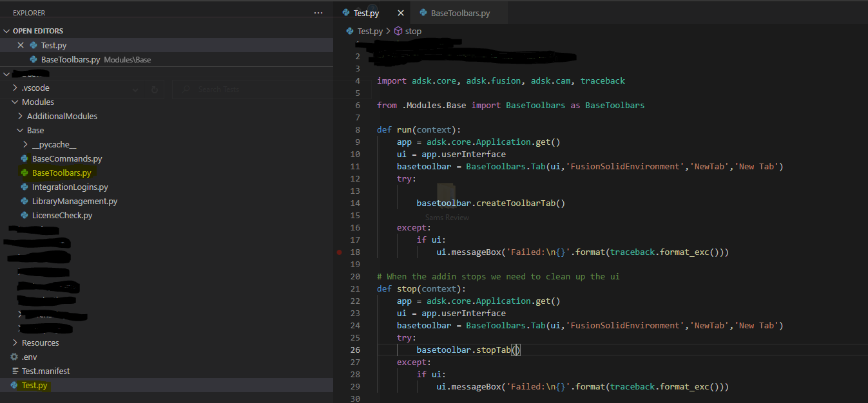Screen dimensions: 868x403
Task: Click Test.py in the breadcrumb path
Action: [370, 31]
